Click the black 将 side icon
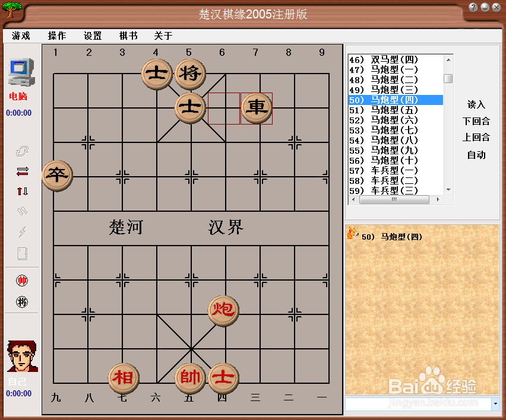 point(22,302)
